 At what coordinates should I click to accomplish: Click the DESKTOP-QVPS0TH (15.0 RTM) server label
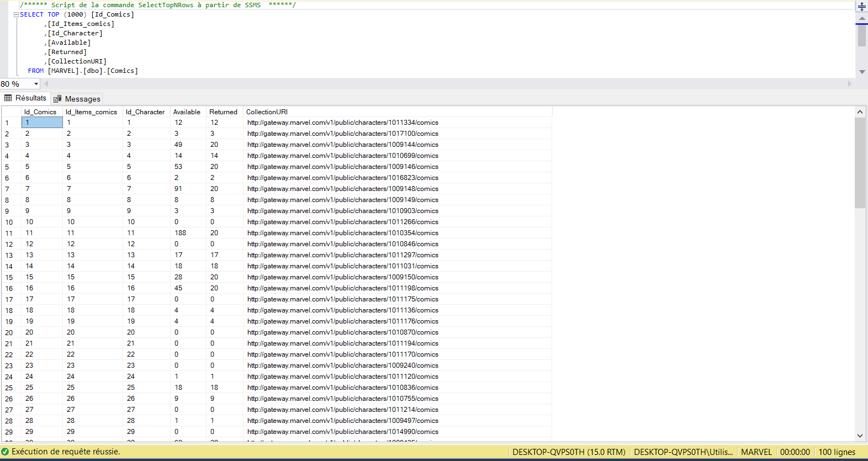point(569,452)
